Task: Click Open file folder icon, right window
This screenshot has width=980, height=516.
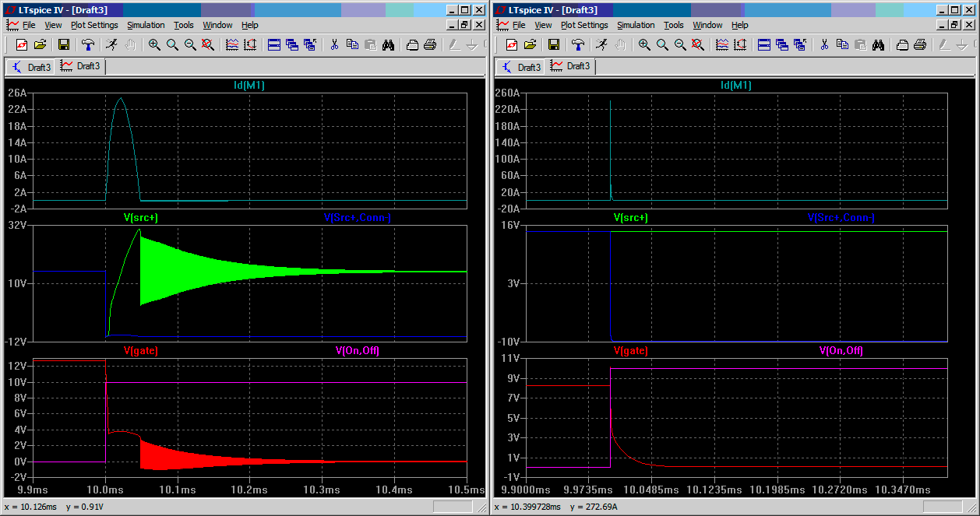Action: 530,44
